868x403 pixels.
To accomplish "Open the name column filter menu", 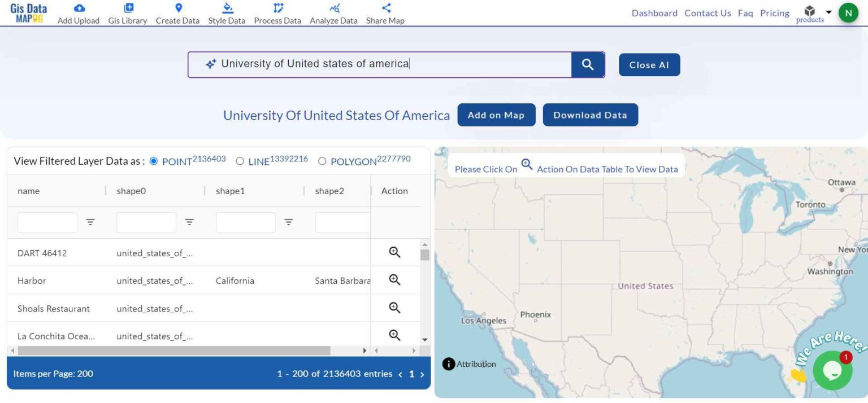I will (x=90, y=222).
